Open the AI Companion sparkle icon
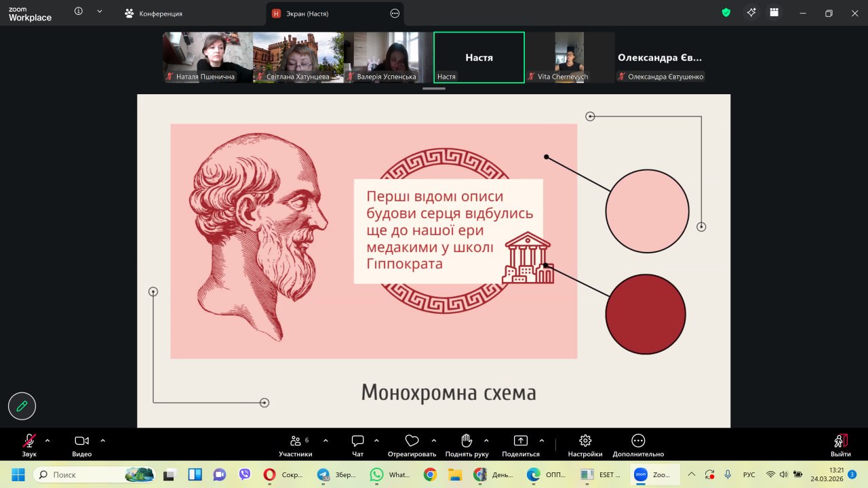 point(751,13)
